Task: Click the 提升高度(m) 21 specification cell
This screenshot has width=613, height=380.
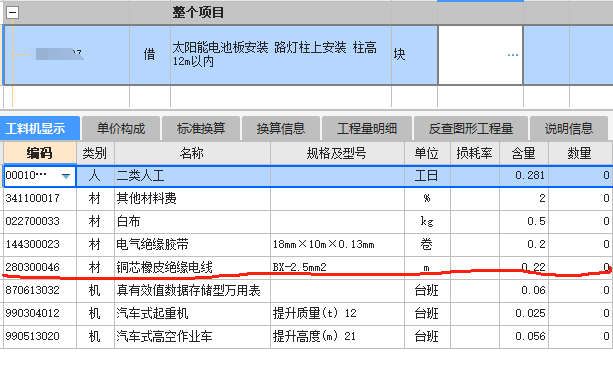Action: [x=337, y=337]
